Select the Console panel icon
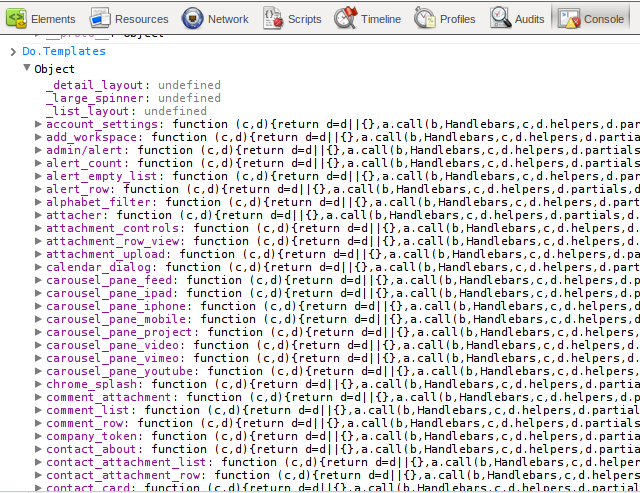This screenshot has width=640, height=493. pyautogui.click(x=569, y=18)
